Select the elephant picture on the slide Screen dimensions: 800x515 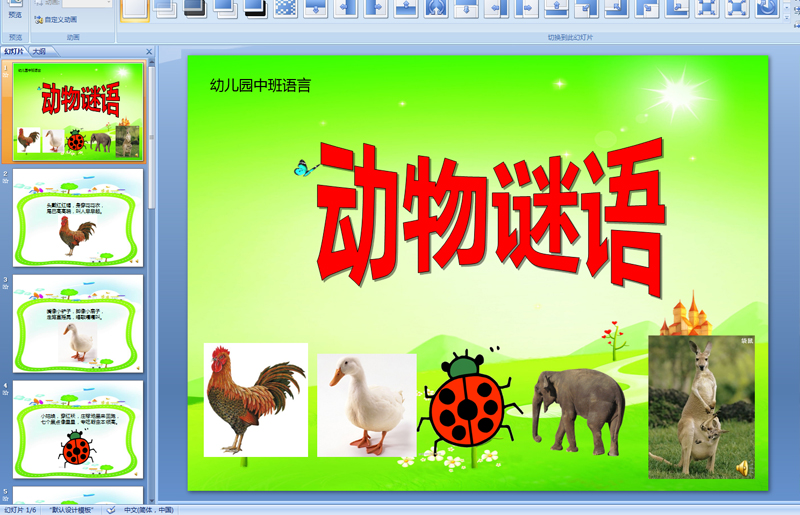click(x=579, y=412)
